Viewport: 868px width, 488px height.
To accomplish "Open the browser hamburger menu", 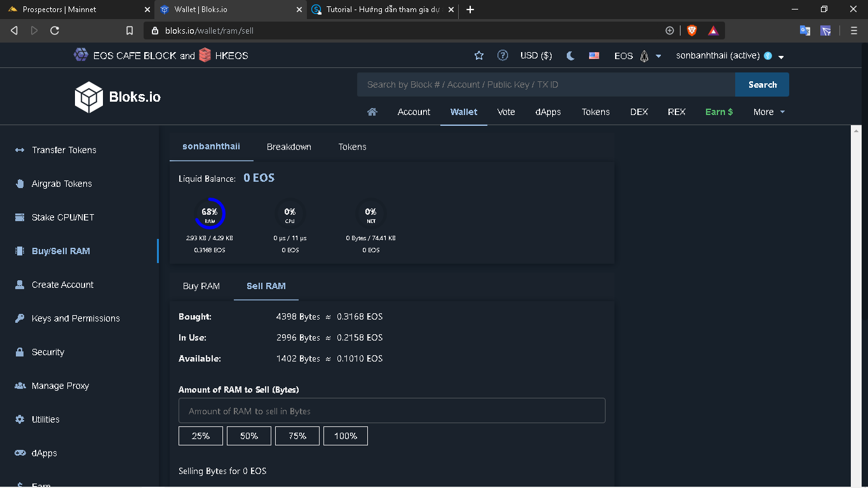I will [x=853, y=30].
